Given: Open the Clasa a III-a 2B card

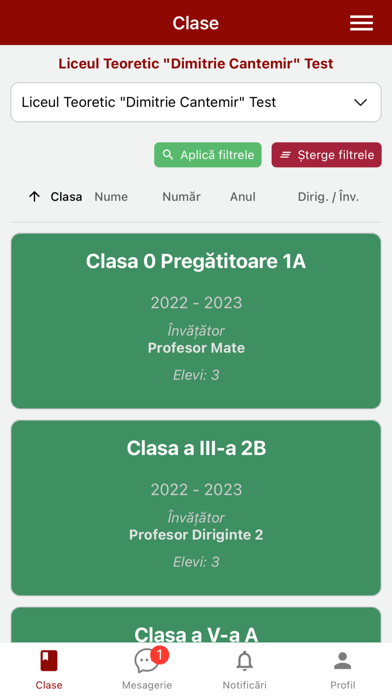Looking at the screenshot, I should (x=196, y=508).
